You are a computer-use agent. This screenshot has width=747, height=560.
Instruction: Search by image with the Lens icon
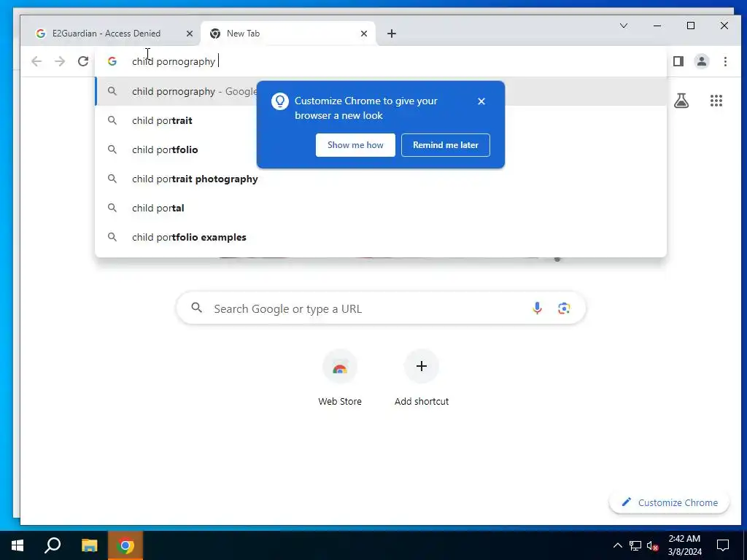click(x=564, y=308)
